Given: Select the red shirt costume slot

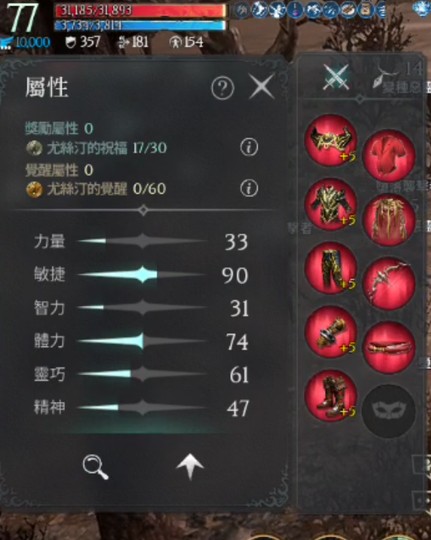Looking at the screenshot, I should [389, 156].
